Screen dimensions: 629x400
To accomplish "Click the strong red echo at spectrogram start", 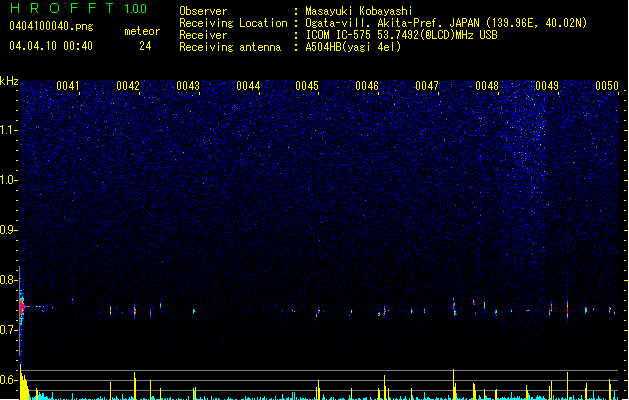I will [22, 308].
